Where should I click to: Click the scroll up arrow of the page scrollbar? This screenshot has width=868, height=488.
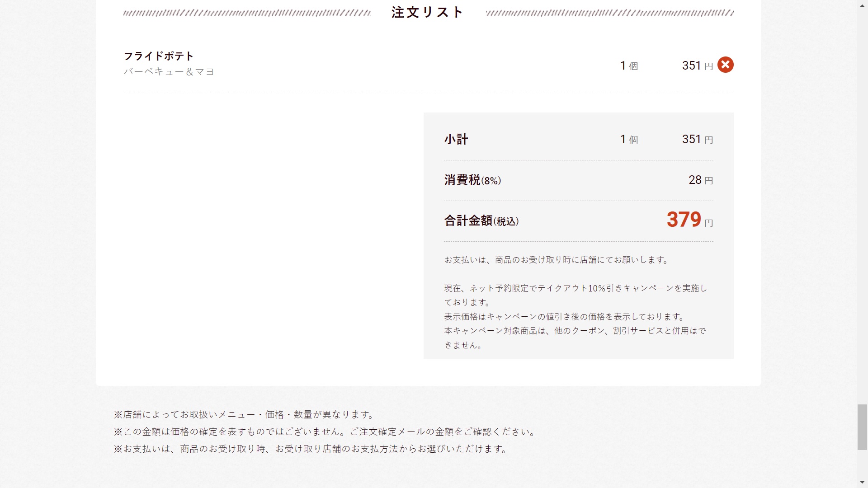862,5
